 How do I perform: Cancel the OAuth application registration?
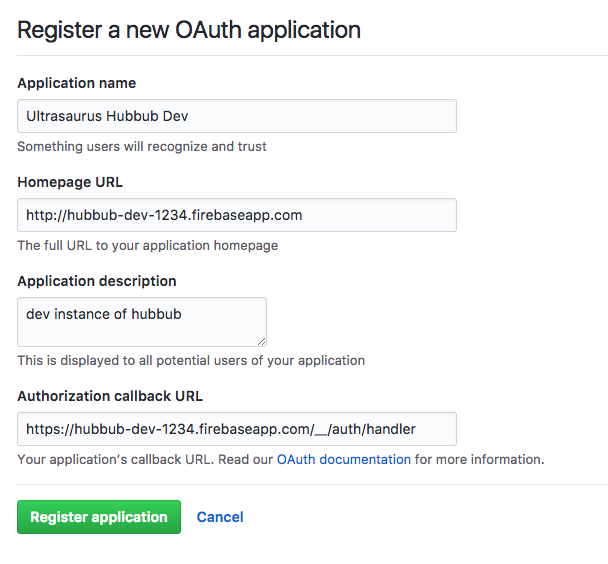(220, 517)
